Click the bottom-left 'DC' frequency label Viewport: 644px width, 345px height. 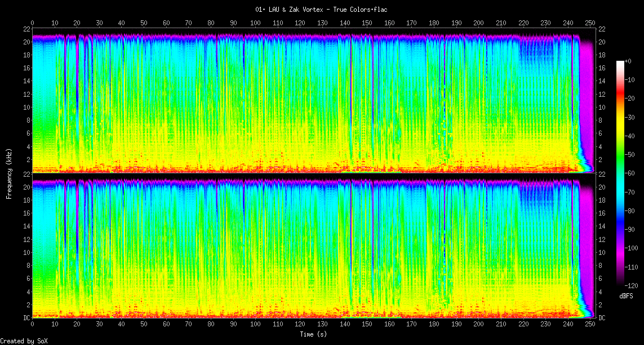point(26,318)
